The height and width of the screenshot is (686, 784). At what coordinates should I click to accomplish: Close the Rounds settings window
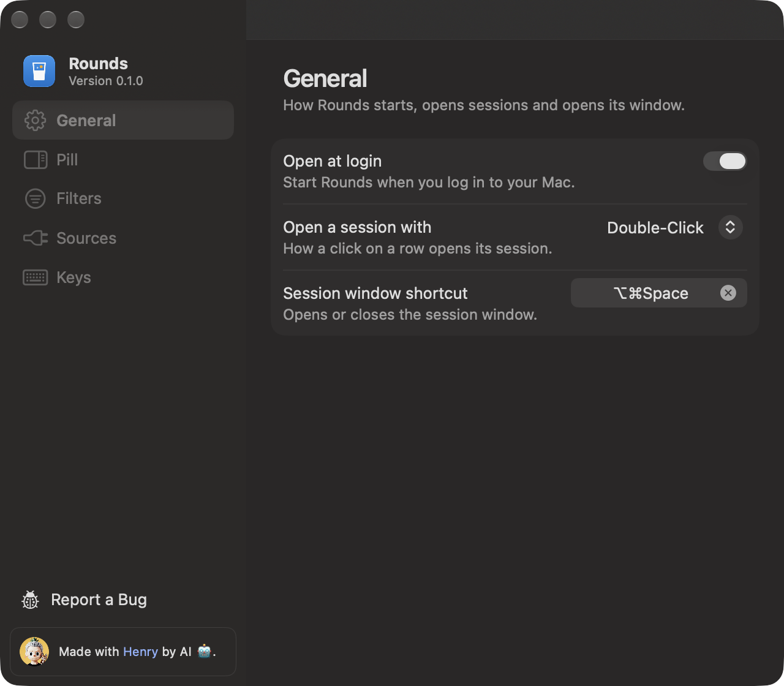pos(20,20)
